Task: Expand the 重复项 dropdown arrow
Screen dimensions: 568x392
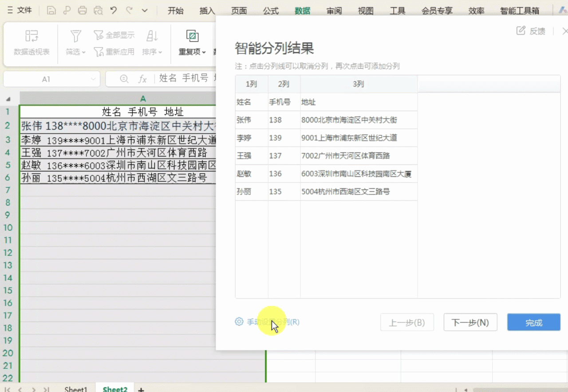Action: pos(204,52)
